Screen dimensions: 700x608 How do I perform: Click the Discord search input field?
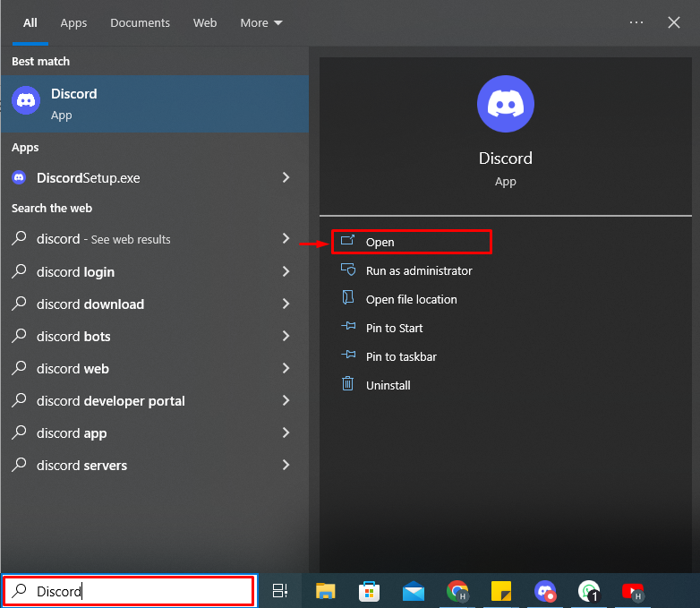click(129, 591)
